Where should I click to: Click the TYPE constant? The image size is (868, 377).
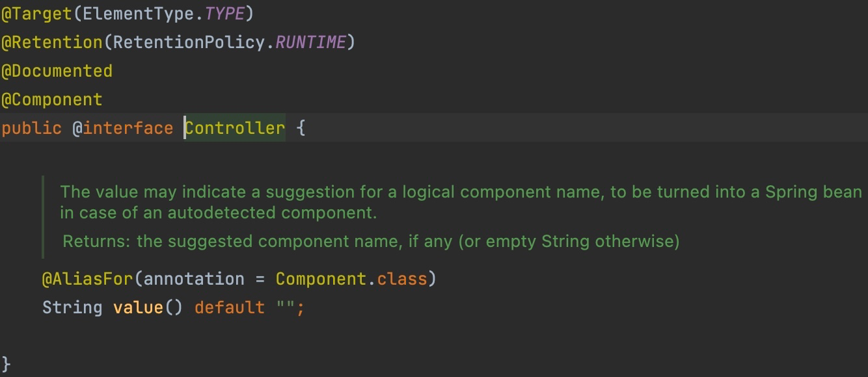(x=224, y=13)
